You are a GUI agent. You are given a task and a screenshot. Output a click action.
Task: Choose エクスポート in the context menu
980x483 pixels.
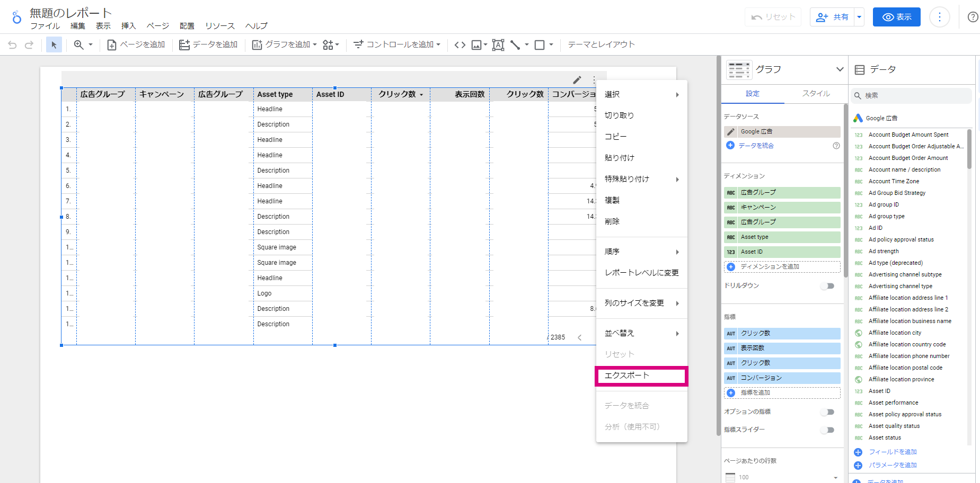click(642, 375)
